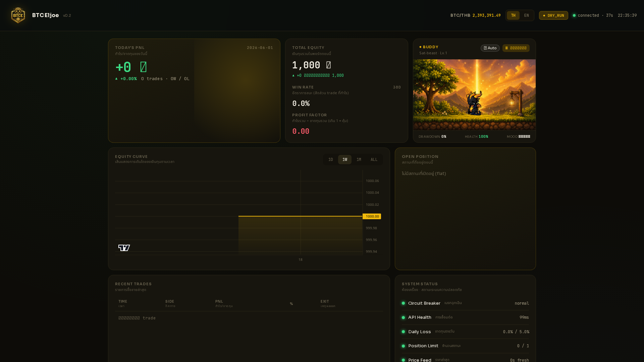Viewport: 644px width, 362px height.
Task: Click the BTCEljoe logo badge
Action: (18, 15)
